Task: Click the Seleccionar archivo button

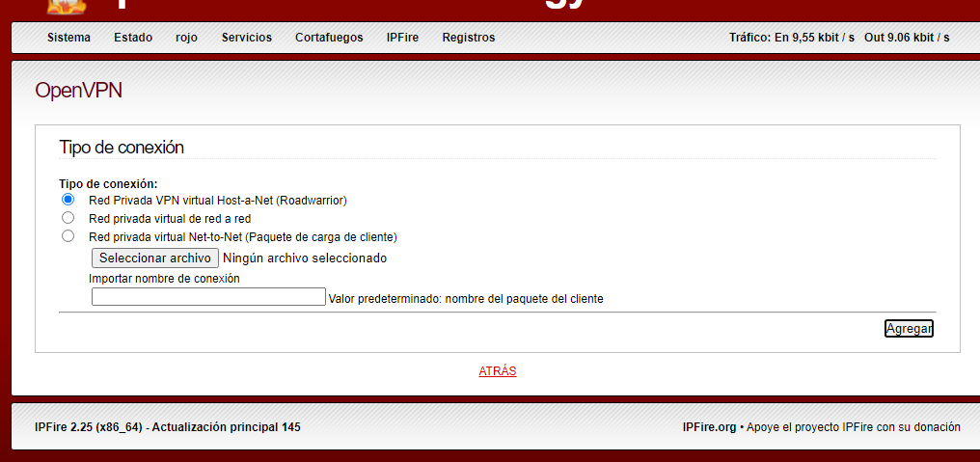Action: [155, 258]
